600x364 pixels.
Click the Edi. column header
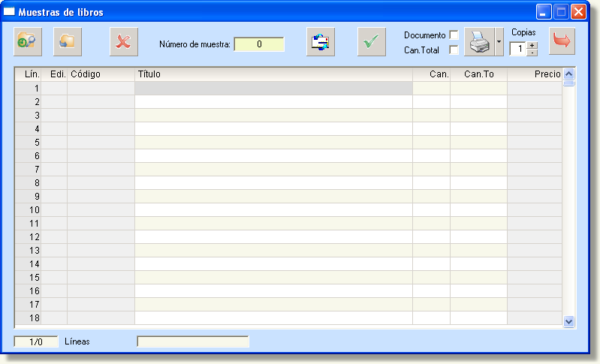(x=54, y=74)
